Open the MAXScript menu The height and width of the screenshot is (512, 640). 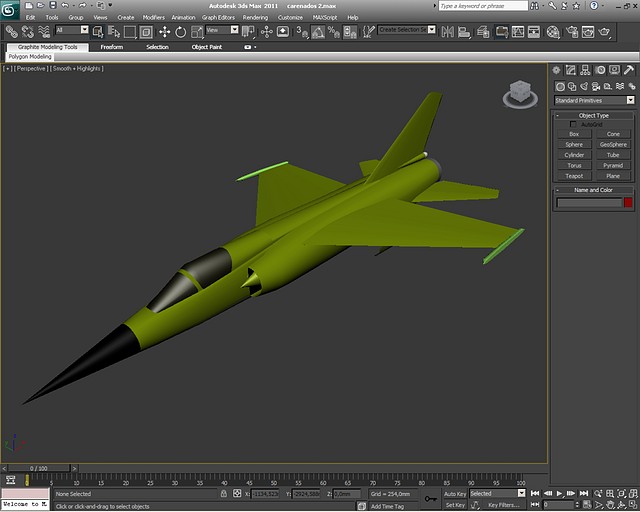coord(325,18)
